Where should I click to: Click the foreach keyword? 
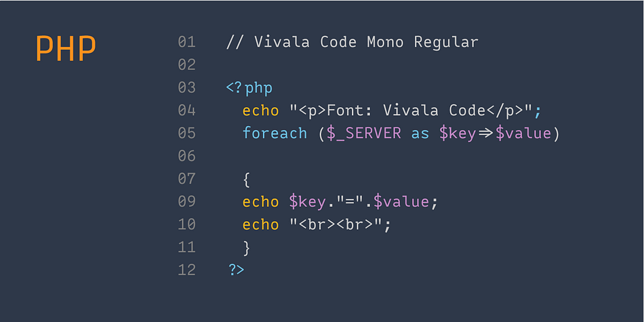click(x=275, y=133)
